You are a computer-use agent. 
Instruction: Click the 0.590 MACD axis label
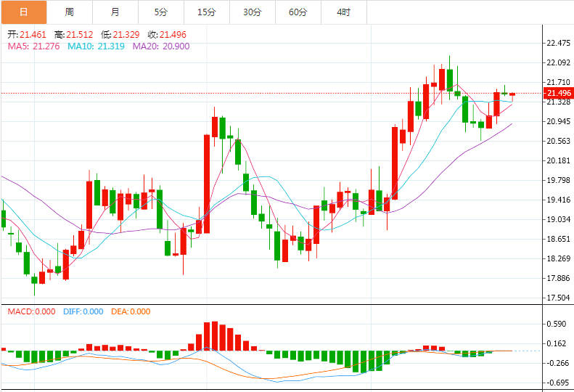tap(556, 324)
